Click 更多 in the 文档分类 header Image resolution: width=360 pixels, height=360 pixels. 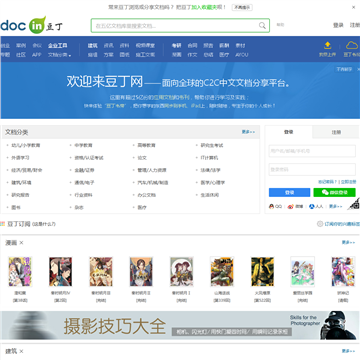[248, 132]
